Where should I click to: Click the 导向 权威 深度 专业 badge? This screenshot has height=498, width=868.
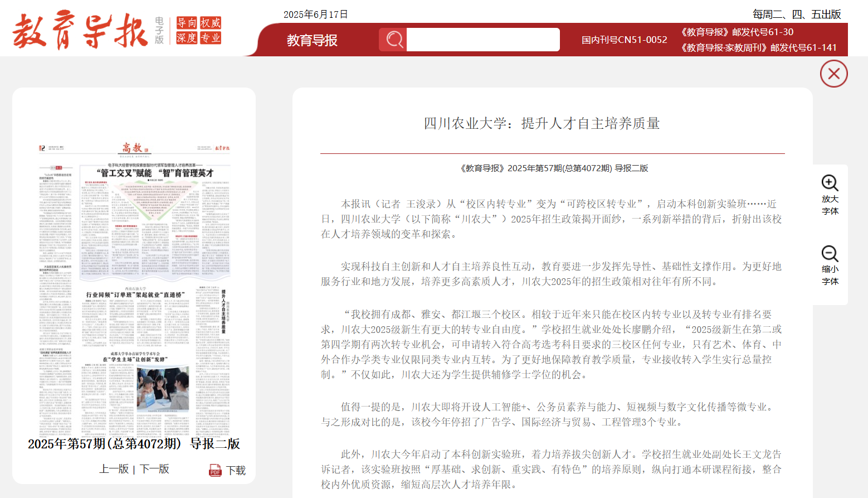coord(199,30)
